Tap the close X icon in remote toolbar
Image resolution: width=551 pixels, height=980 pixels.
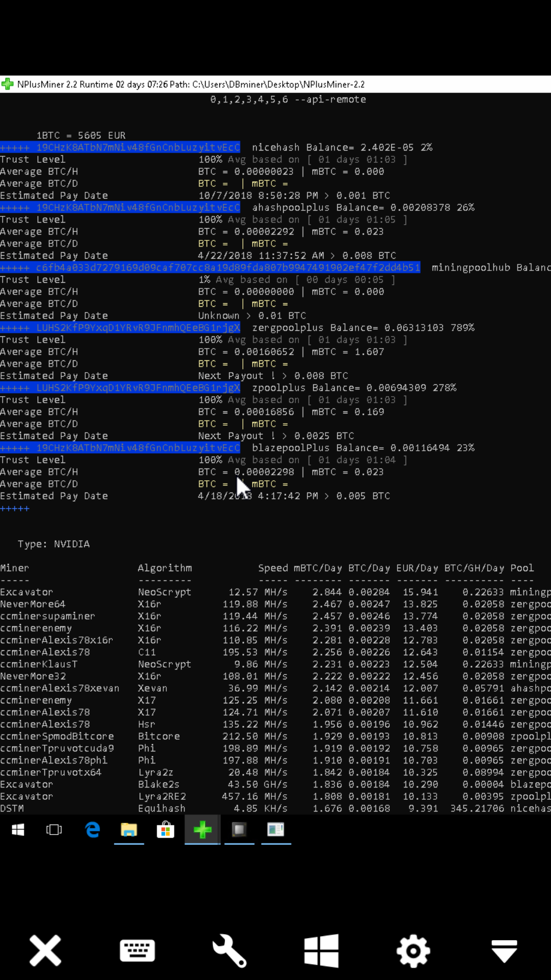click(x=45, y=951)
